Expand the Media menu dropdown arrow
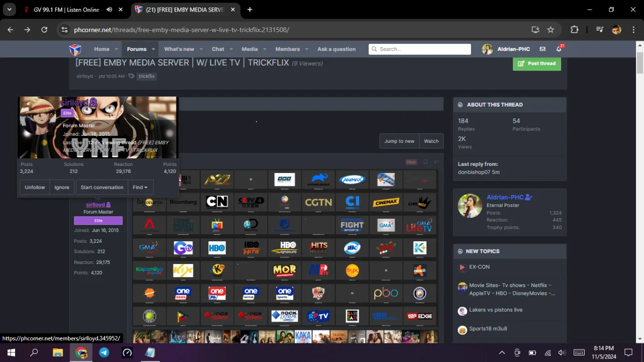The width and height of the screenshot is (644, 362). 265,49
